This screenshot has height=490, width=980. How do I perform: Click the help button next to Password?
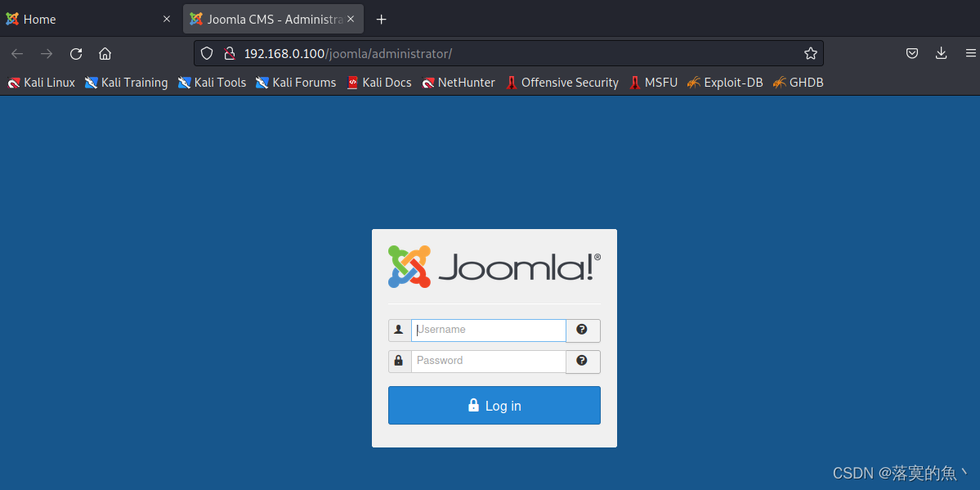(583, 362)
